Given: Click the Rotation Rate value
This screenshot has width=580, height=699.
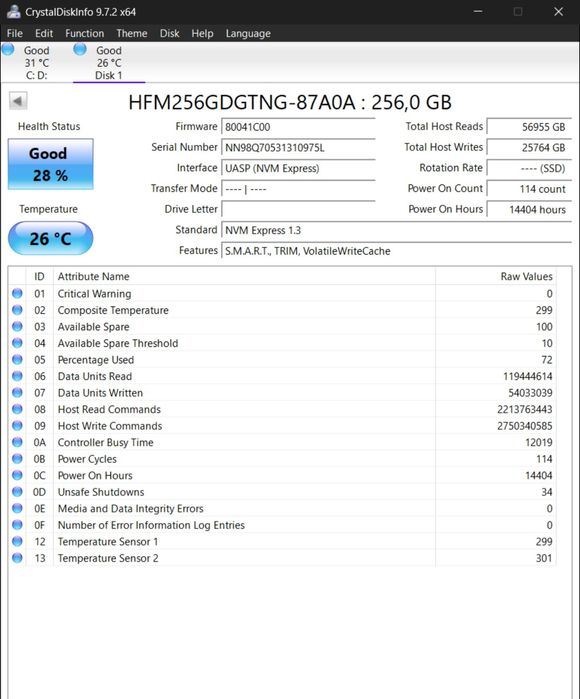Looking at the screenshot, I should [x=529, y=168].
